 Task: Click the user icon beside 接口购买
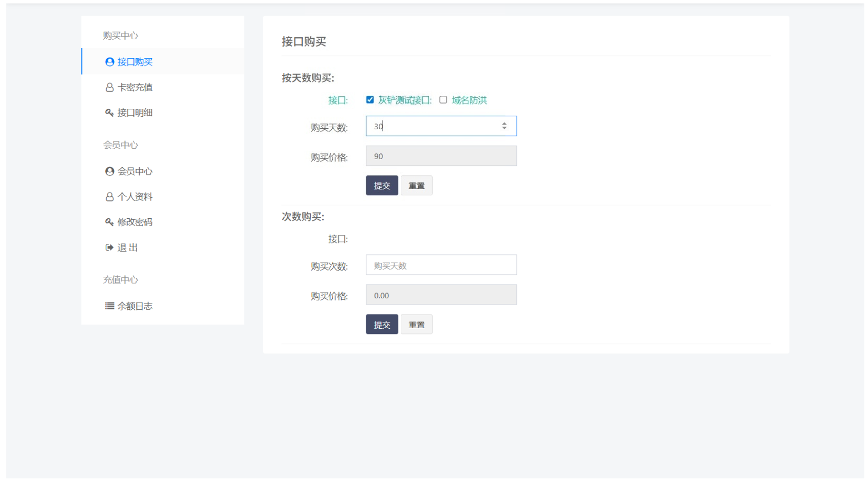coord(109,62)
